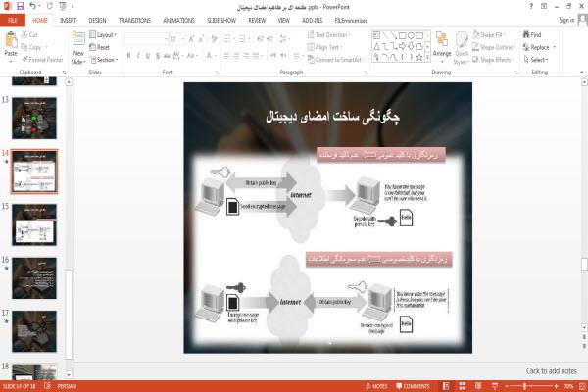Click the Paste clipboard icon

click(11, 39)
